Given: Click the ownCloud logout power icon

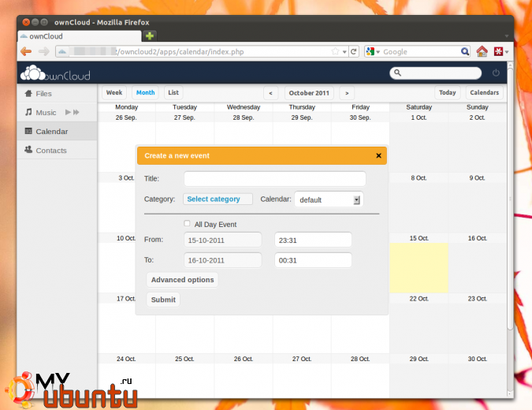Looking at the screenshot, I should (496, 73).
